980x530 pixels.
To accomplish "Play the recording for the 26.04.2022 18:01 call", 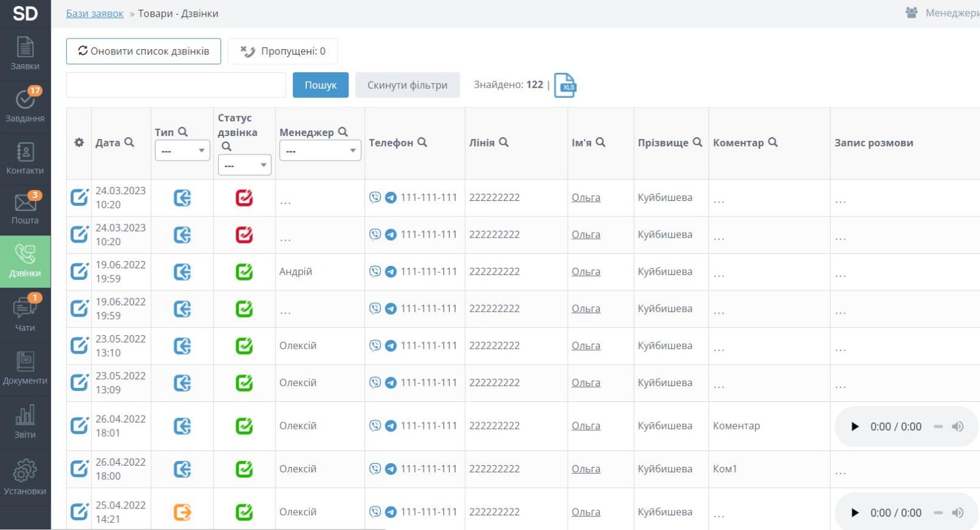I will click(855, 426).
